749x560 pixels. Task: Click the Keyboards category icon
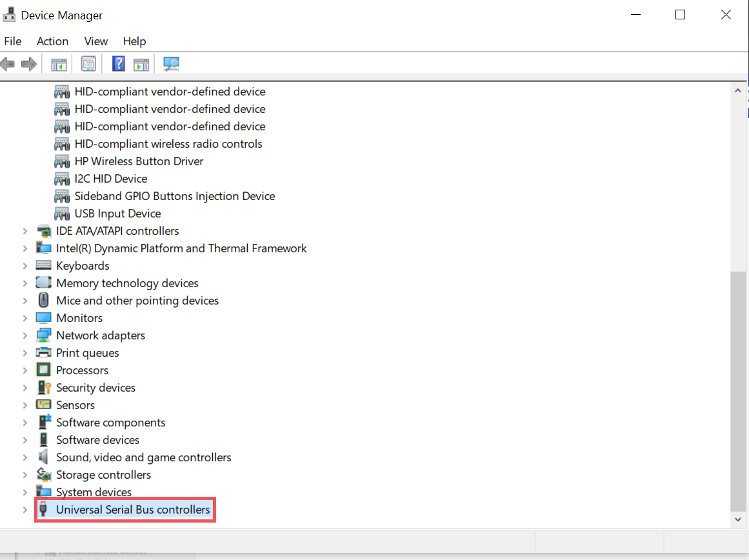[x=43, y=265]
